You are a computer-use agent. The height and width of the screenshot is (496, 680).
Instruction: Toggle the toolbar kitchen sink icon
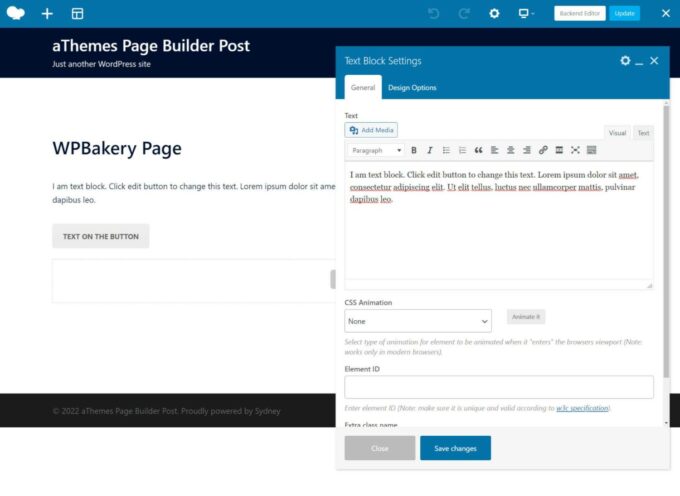tap(592, 150)
